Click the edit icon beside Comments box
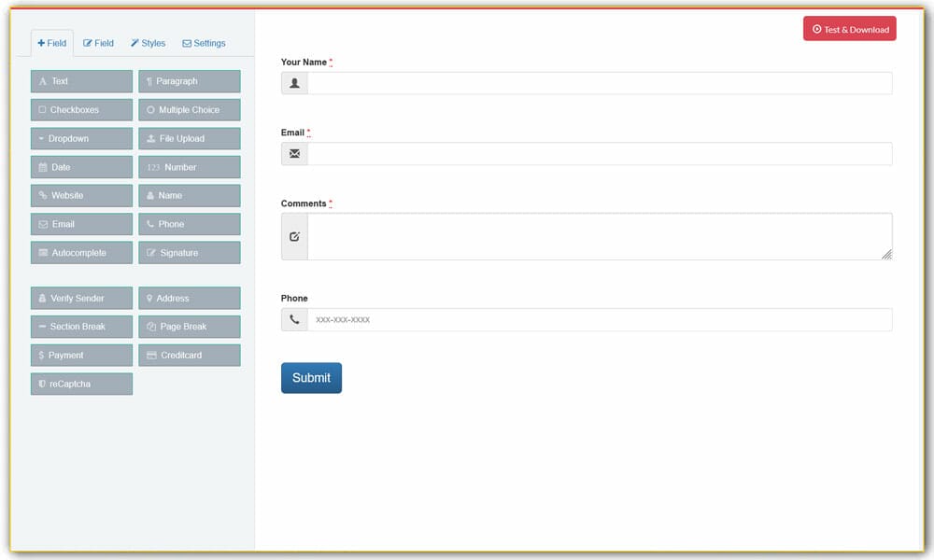This screenshot has height=560, width=934. point(294,236)
